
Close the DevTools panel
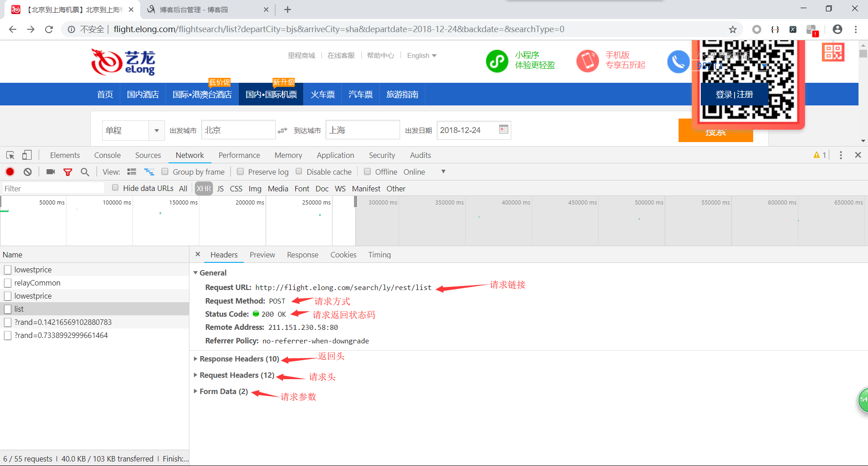tap(858, 155)
